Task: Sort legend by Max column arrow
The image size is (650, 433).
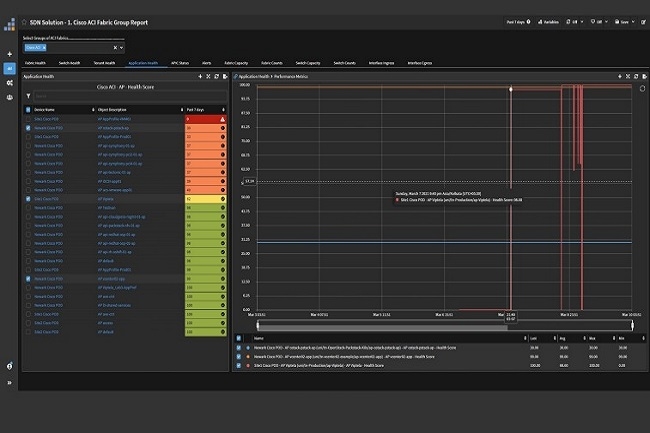Action: tap(614, 338)
